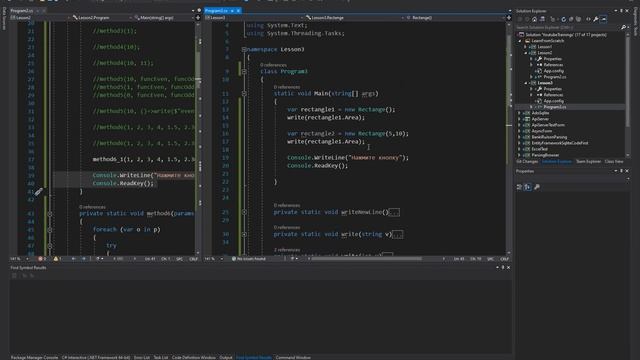640x360 pixels.
Task: Click split window icon atop right editor
Action: 509,18
